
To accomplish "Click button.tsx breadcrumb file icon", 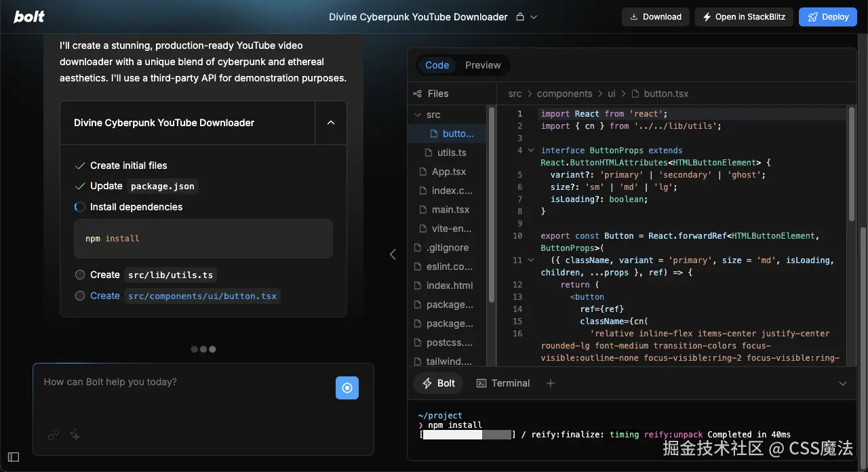I will 635,94.
